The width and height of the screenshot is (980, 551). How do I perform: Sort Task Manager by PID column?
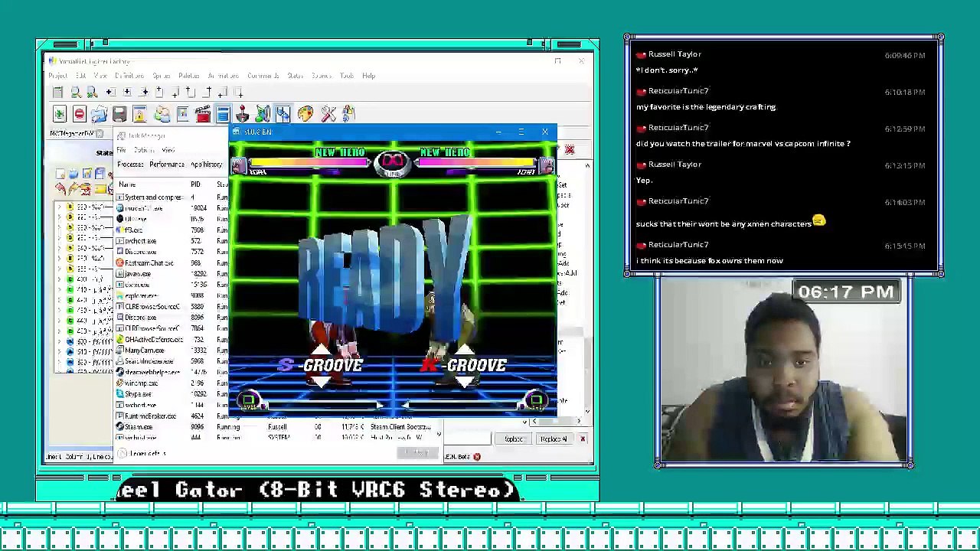point(195,184)
